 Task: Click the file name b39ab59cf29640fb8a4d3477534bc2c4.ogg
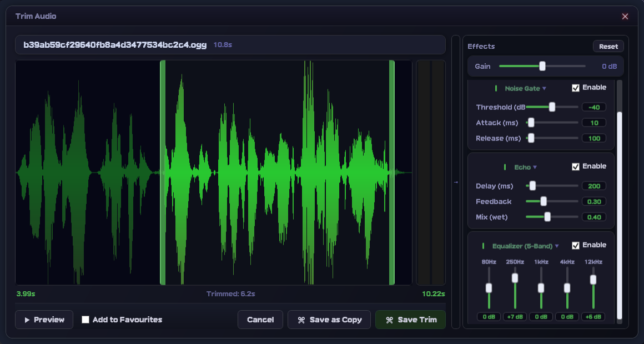(115, 45)
